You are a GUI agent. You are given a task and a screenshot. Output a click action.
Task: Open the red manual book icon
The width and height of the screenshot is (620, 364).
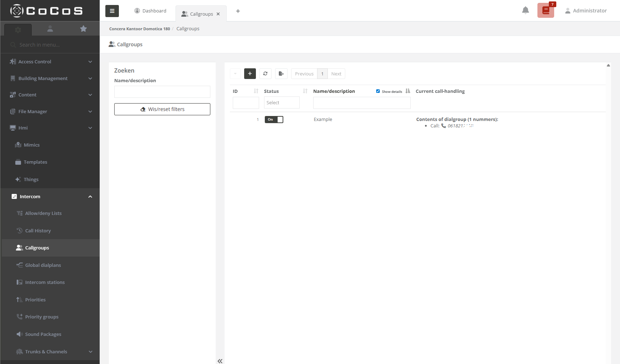coord(545,11)
